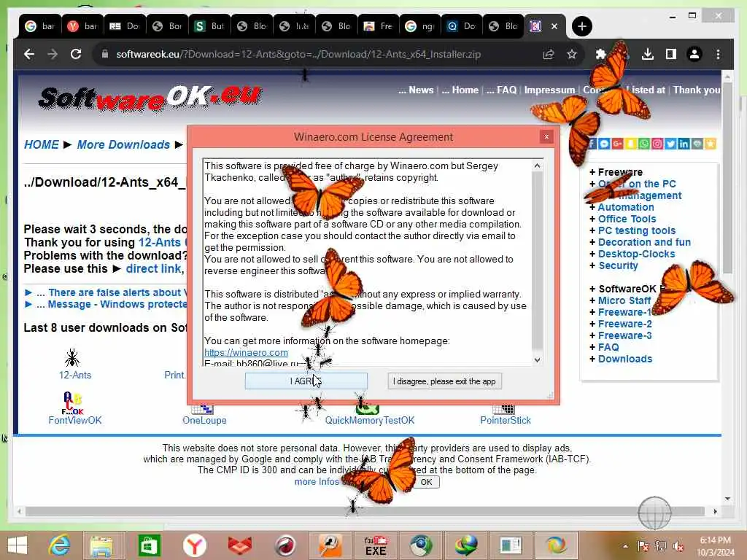
Task: Expand the Desktop-Clocks sidebar category
Action: click(x=636, y=254)
